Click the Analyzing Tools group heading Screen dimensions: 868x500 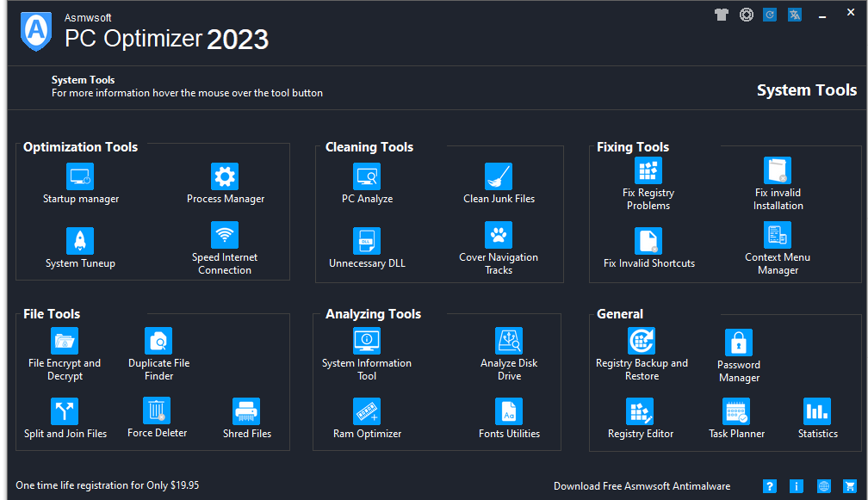(373, 314)
